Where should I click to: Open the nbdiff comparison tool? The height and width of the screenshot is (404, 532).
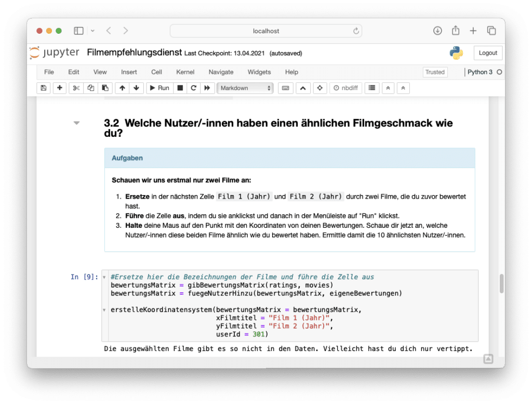coord(345,88)
